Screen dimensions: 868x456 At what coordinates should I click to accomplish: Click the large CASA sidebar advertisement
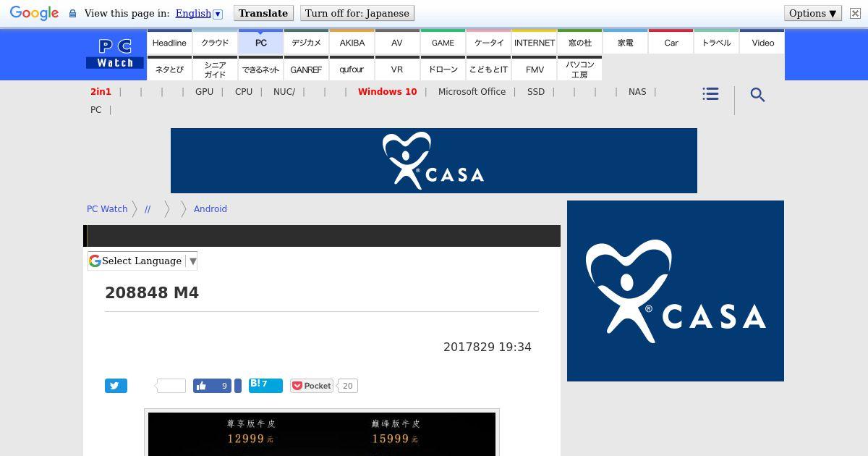[676, 291]
